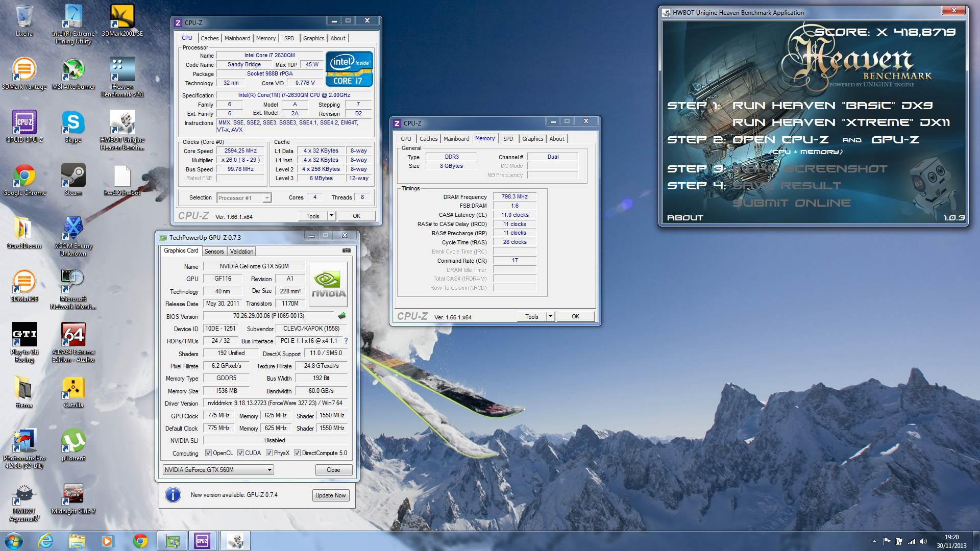Click the Intel Core i7 logo
The width and height of the screenshot is (980, 551).
click(x=349, y=68)
